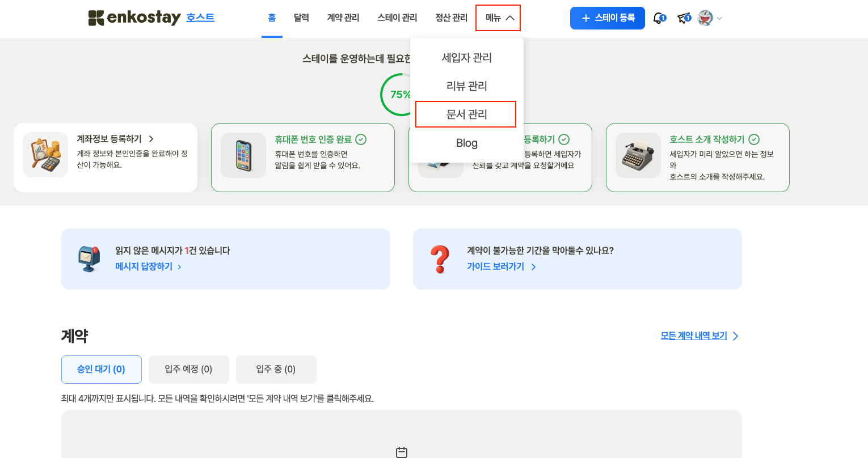
Task: Click the 스테이 등록 button
Action: coord(608,18)
